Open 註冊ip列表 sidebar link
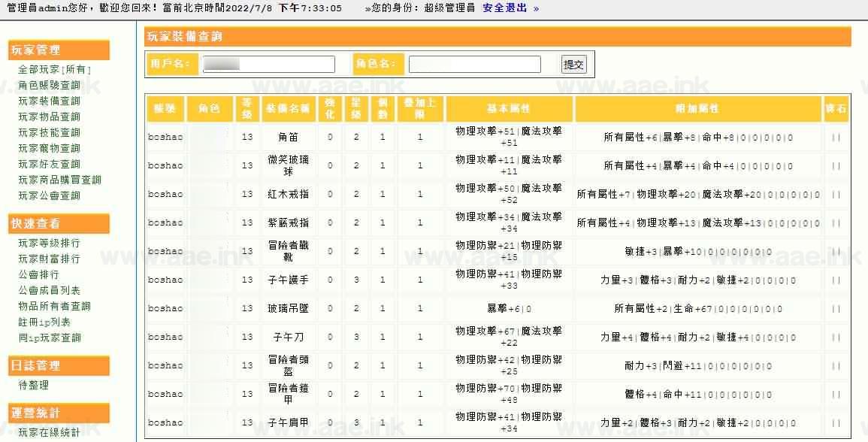The height and width of the screenshot is (442, 868). pyautogui.click(x=44, y=322)
